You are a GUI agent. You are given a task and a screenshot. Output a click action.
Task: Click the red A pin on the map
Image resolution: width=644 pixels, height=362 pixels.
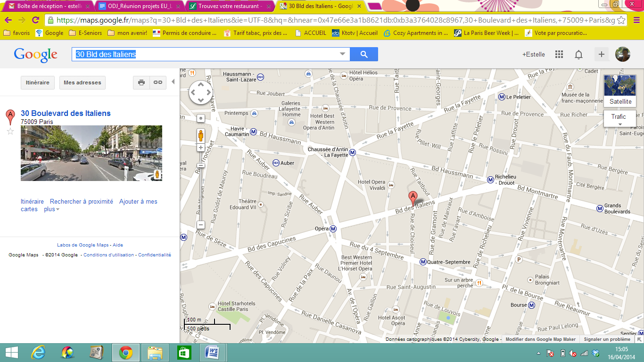(413, 199)
